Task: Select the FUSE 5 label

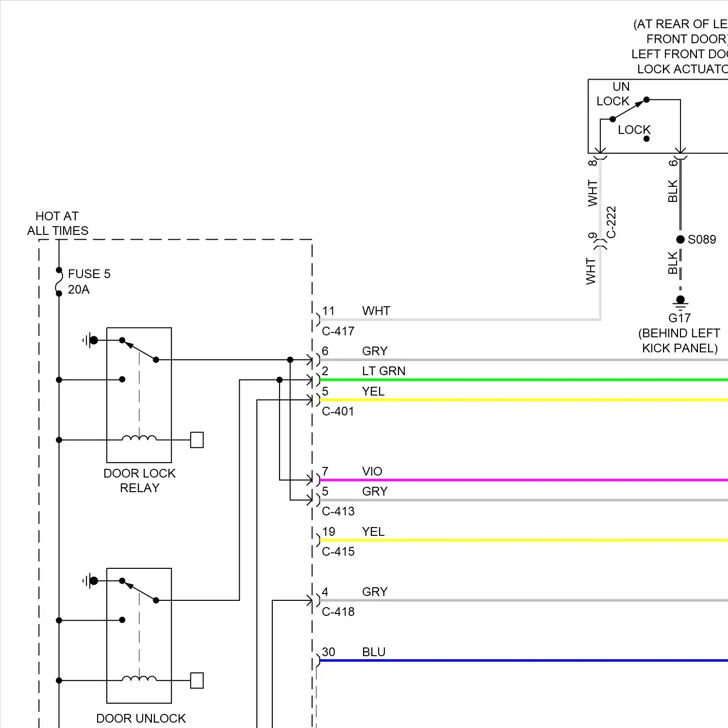Action: tap(89, 274)
